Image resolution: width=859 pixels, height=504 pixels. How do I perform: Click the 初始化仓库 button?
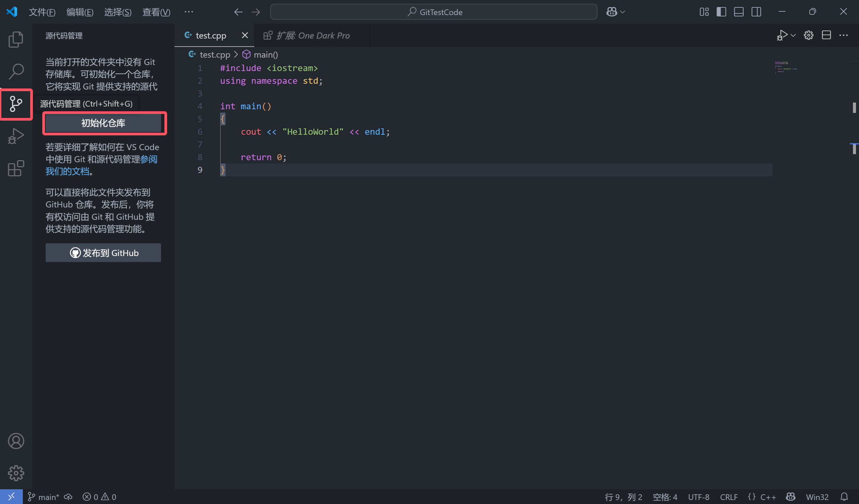point(103,123)
